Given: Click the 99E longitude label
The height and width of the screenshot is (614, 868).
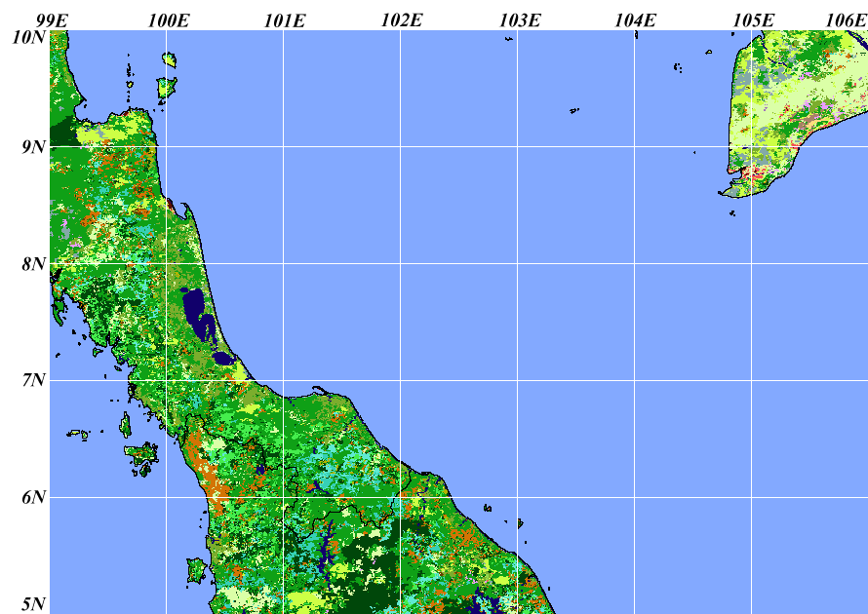Looking at the screenshot, I should (52, 21).
